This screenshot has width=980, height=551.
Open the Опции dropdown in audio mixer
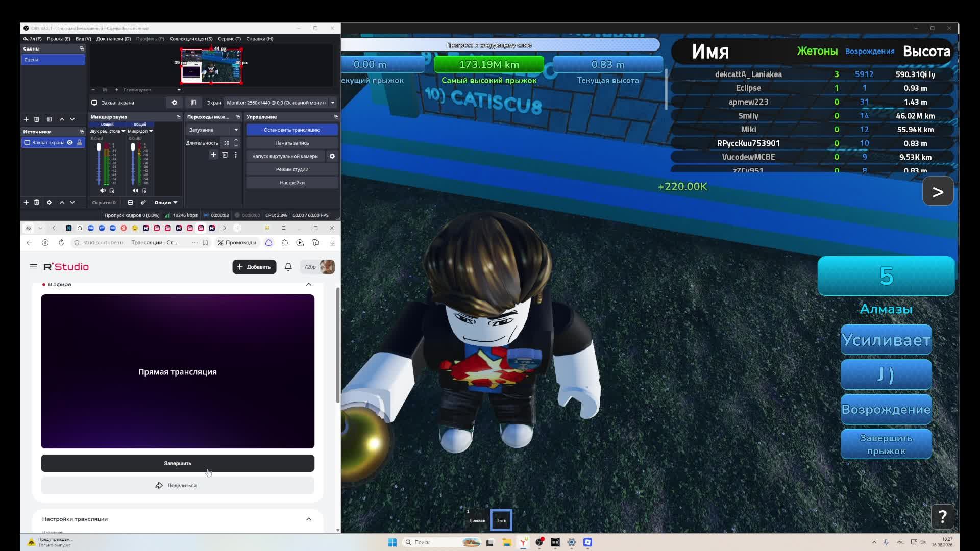pos(165,203)
